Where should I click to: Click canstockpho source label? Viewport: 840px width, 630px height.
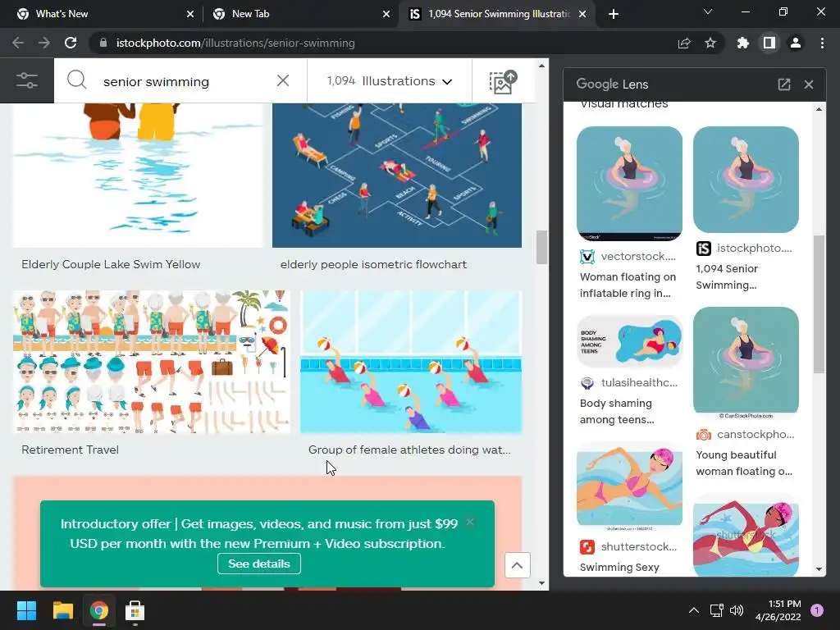[756, 435]
